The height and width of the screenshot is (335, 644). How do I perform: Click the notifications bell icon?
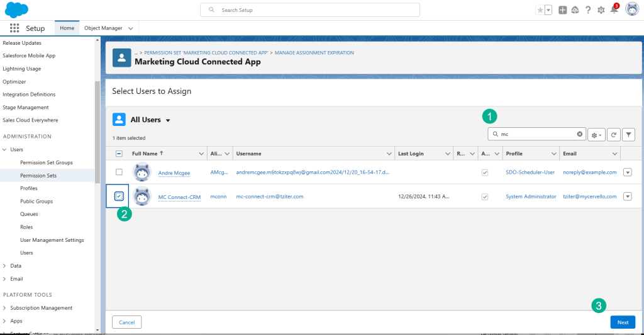point(614,10)
